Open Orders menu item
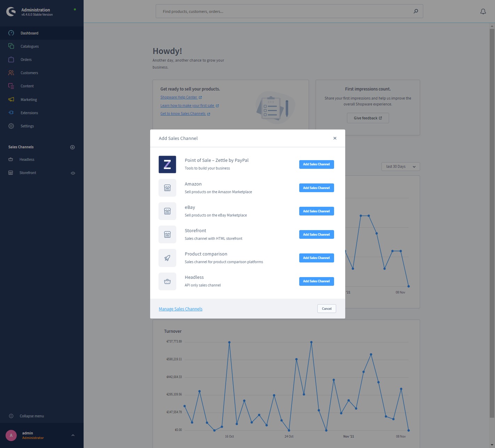The height and width of the screenshot is (448, 495). coord(42,60)
